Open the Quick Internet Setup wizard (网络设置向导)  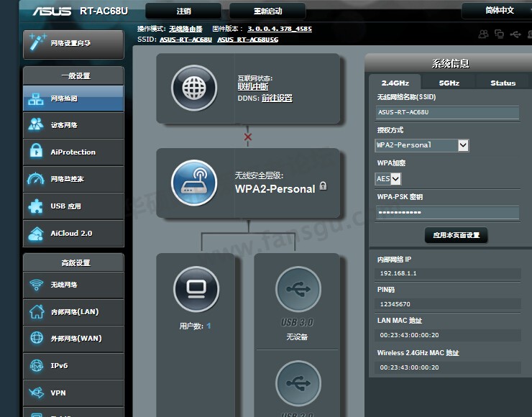click(73, 45)
